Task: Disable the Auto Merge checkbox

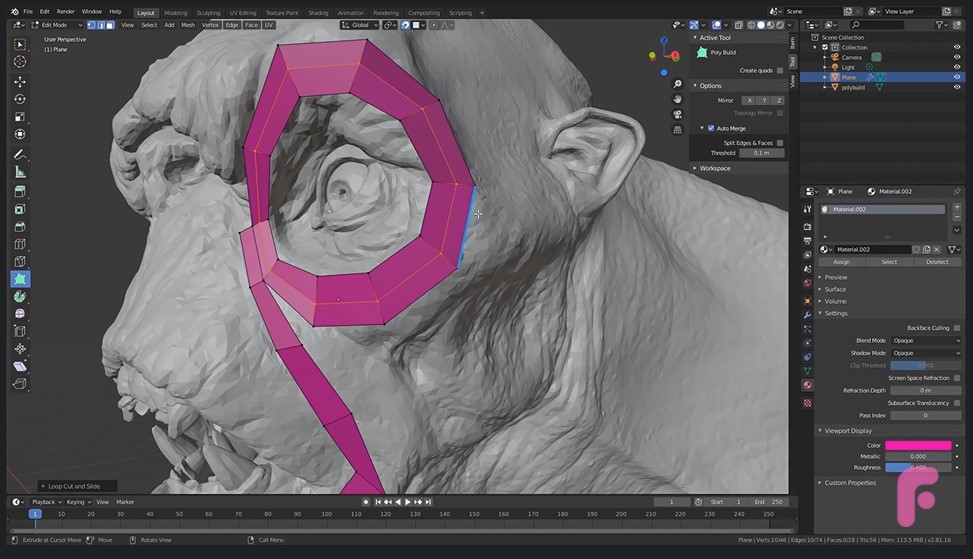Action: coord(711,128)
